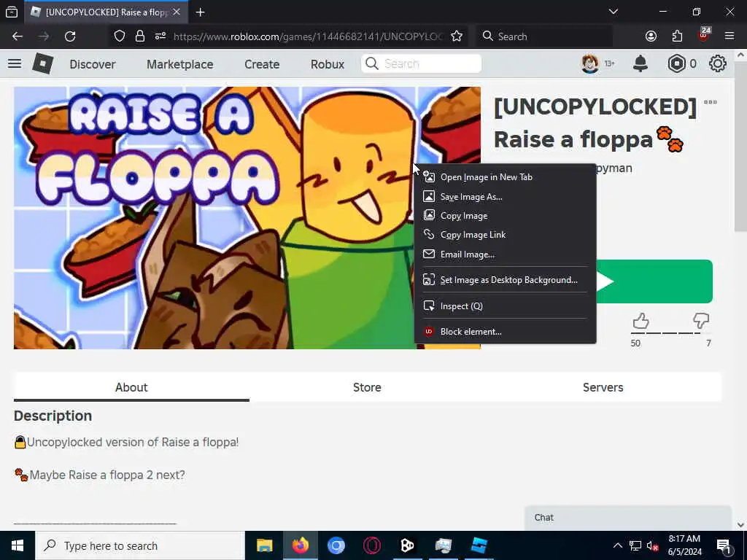Open Firefox View icon in tab bar

tap(12, 12)
